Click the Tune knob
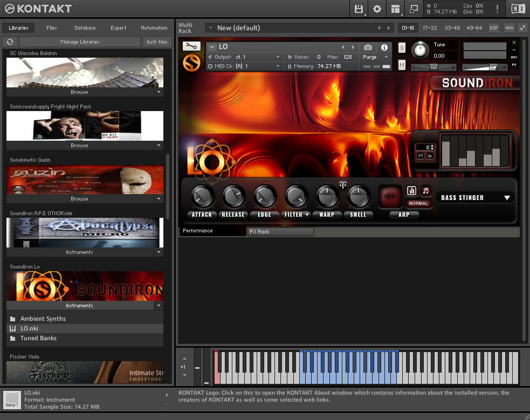 pos(420,51)
